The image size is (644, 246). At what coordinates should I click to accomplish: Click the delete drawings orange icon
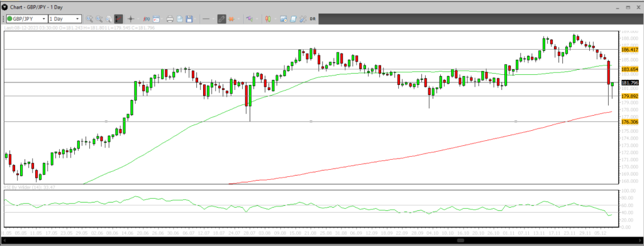pyautogui.click(x=231, y=19)
